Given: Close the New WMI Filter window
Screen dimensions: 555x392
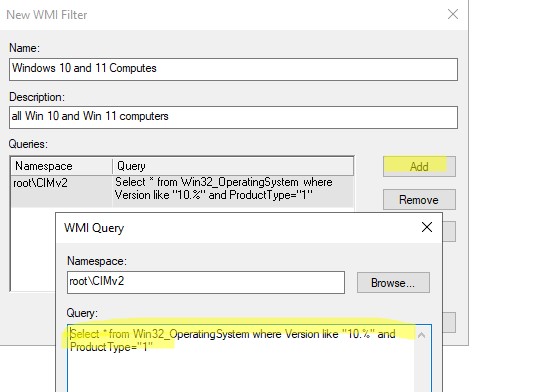Looking at the screenshot, I should point(453,15).
